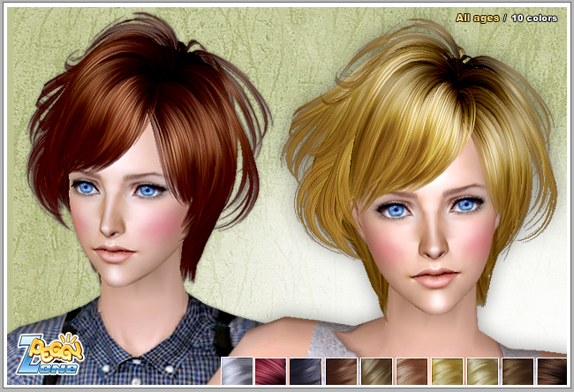Screen dimensions: 574x392
Task: Pick the medium brown swatch, ninth in row
Action: click(x=517, y=370)
